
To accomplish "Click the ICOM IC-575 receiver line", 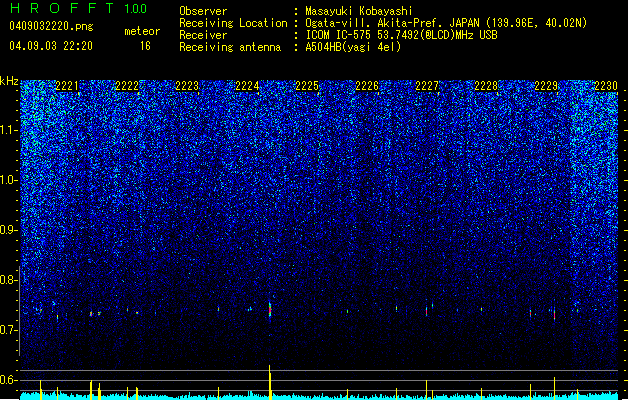I will click(x=401, y=35).
